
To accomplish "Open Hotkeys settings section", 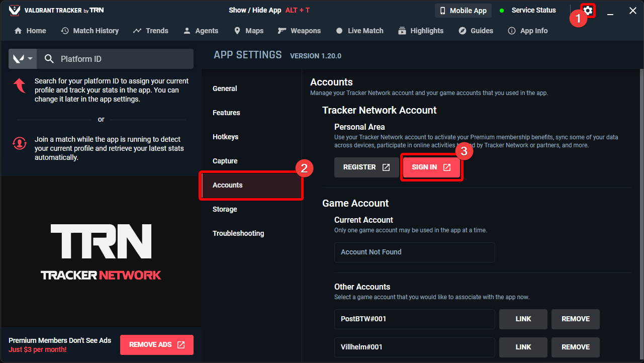I will [251, 137].
